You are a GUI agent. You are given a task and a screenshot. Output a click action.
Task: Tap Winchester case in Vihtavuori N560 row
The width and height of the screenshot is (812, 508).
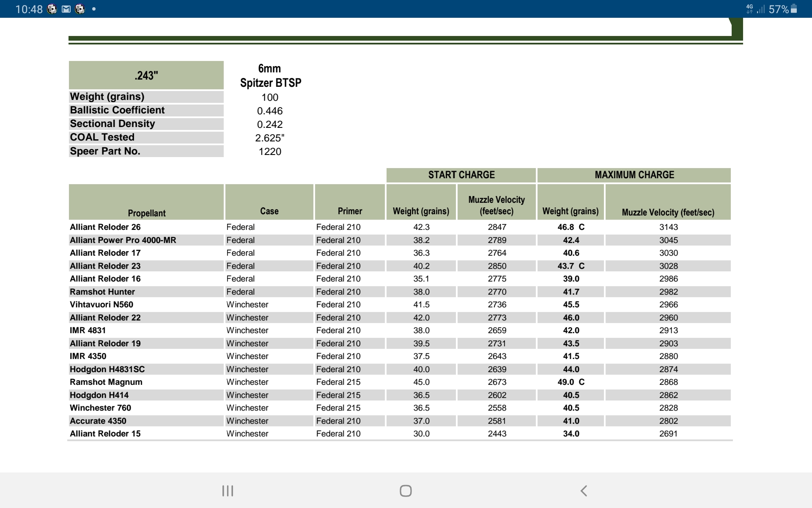pos(247,304)
